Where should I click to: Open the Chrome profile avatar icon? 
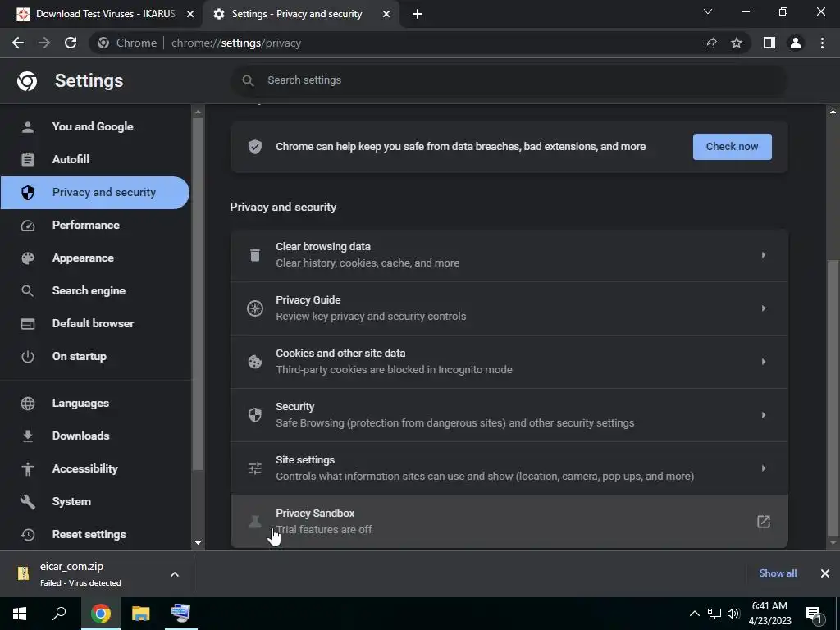tap(796, 43)
